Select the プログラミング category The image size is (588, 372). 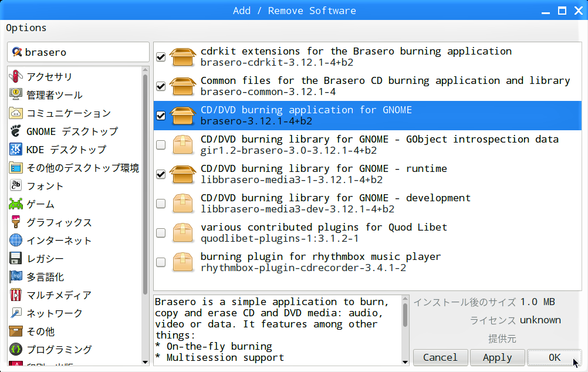(x=59, y=350)
